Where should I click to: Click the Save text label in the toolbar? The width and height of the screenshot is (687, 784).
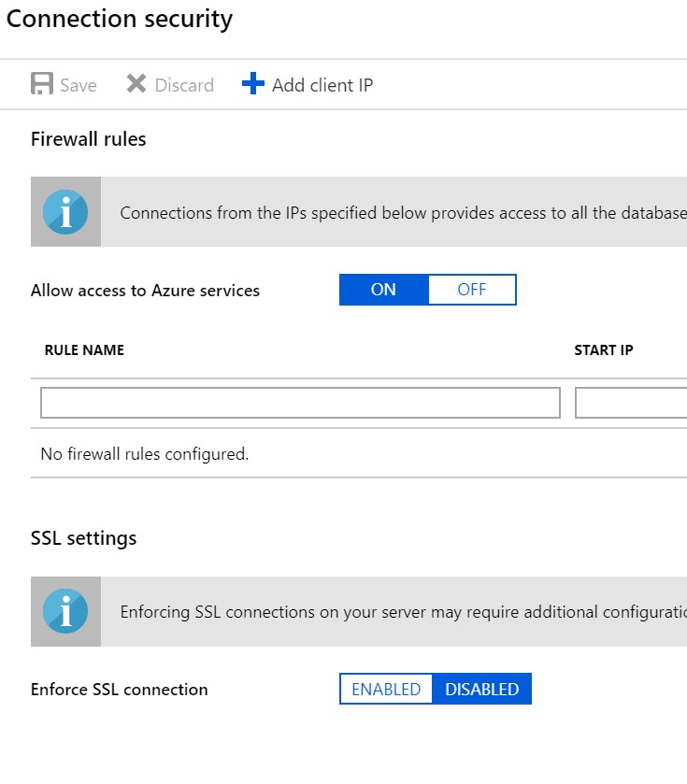(x=79, y=85)
